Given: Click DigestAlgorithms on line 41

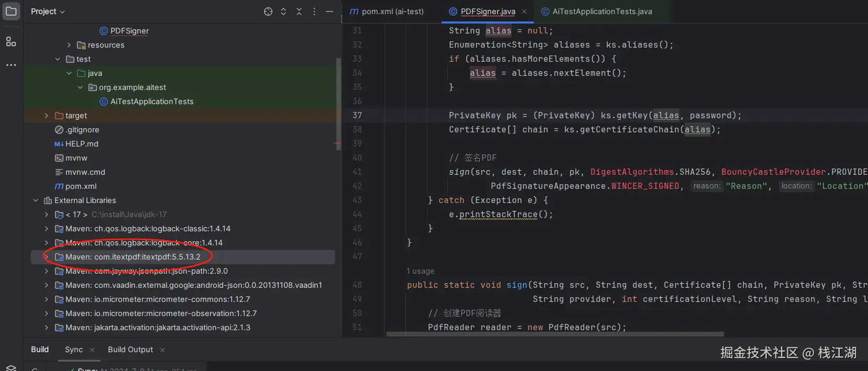Looking at the screenshot, I should click(632, 172).
